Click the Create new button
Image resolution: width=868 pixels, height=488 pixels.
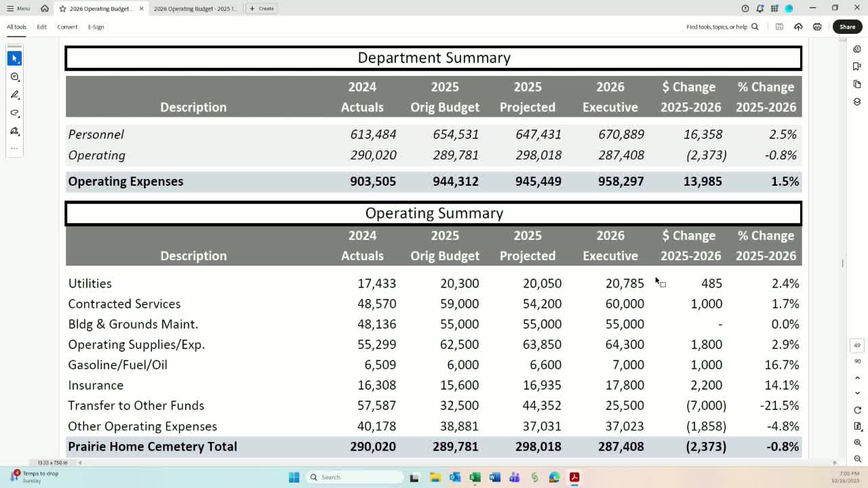pos(262,9)
